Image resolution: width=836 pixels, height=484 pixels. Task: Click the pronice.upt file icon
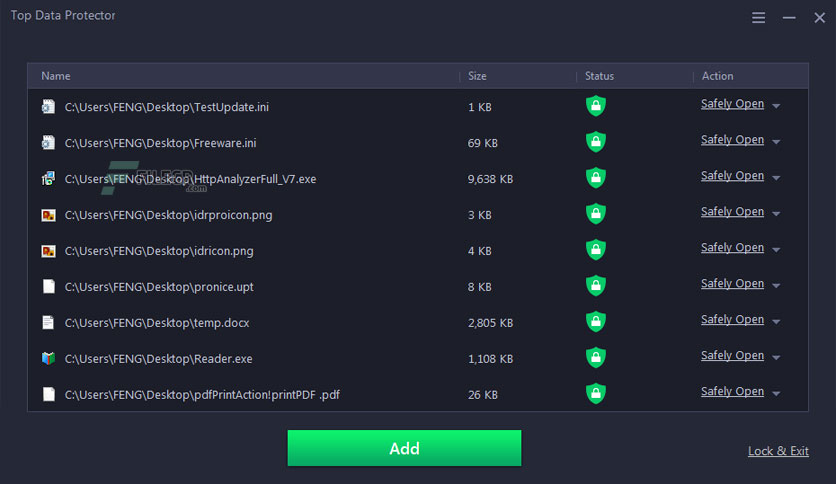pos(49,286)
